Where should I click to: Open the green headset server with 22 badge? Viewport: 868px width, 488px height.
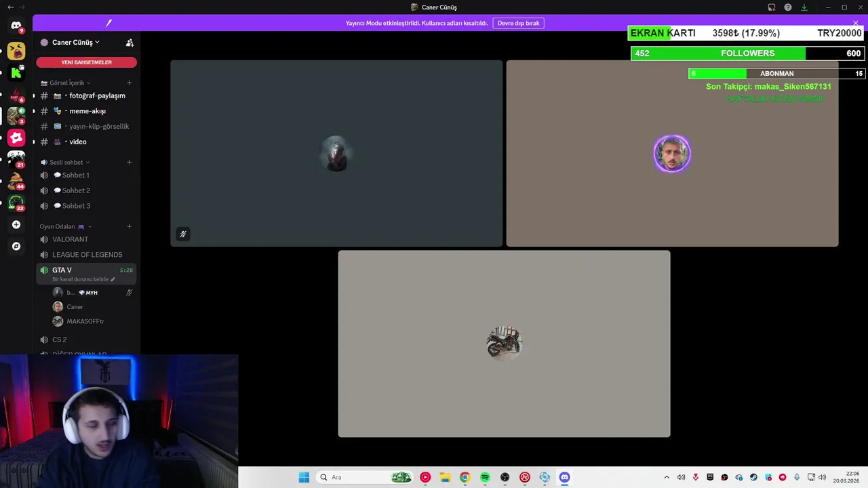click(x=16, y=203)
